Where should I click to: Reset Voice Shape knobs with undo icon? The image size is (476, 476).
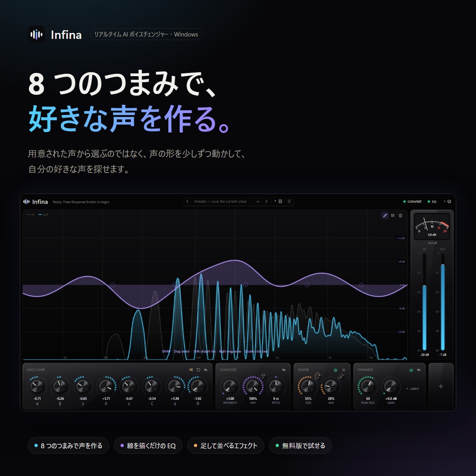click(x=198, y=370)
